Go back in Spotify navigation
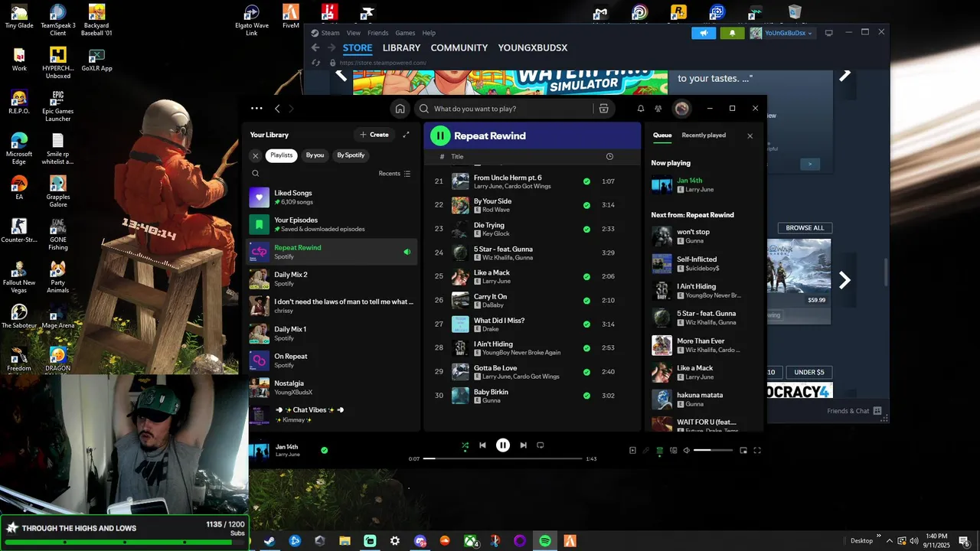The height and width of the screenshot is (551, 980). point(277,109)
